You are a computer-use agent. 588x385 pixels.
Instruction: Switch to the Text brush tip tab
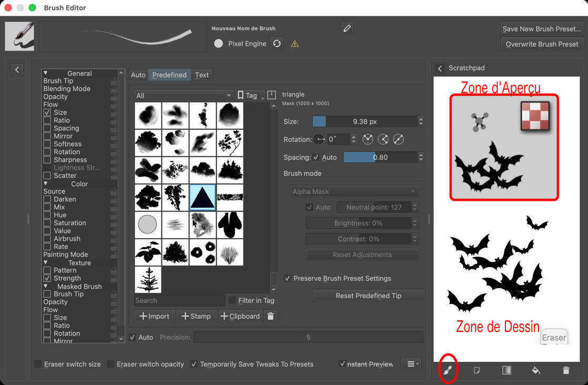click(202, 75)
